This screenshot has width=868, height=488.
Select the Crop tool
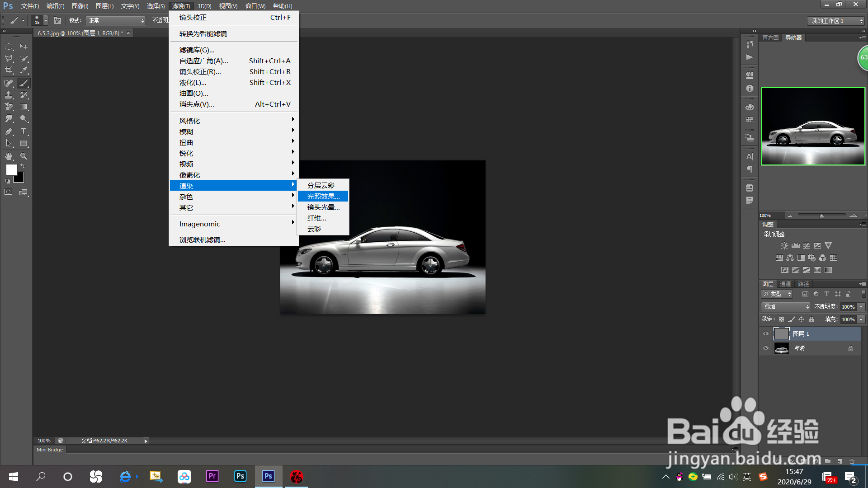tap(9, 70)
